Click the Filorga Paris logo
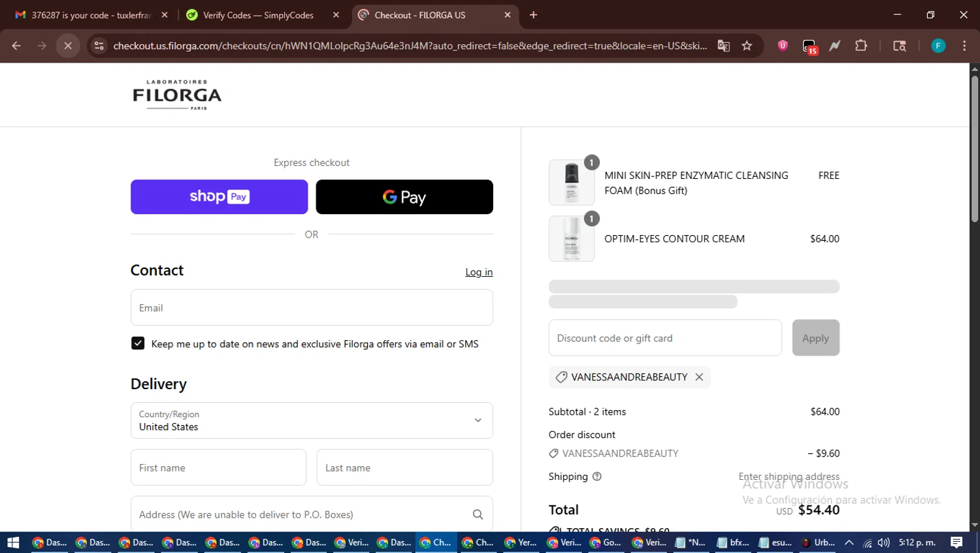 pyautogui.click(x=177, y=95)
